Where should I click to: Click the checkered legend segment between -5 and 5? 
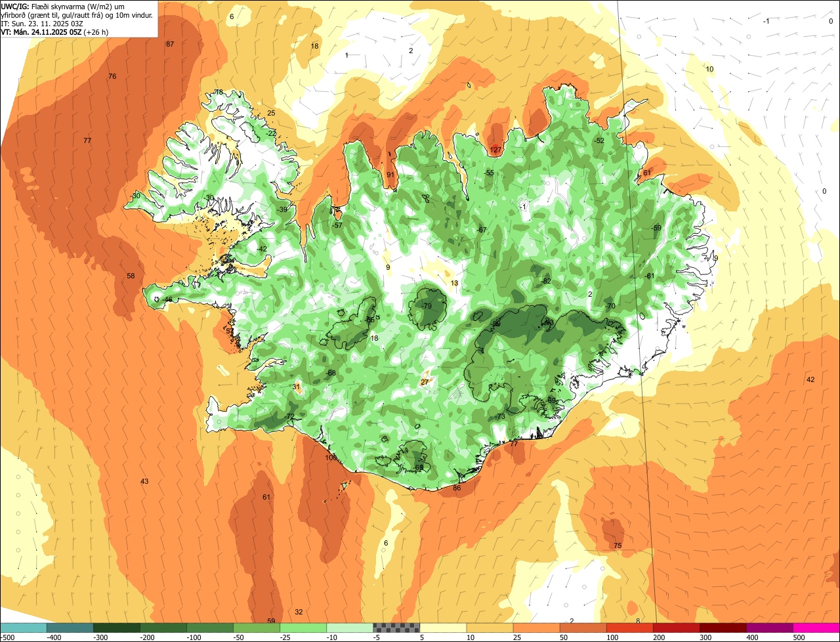(396, 628)
